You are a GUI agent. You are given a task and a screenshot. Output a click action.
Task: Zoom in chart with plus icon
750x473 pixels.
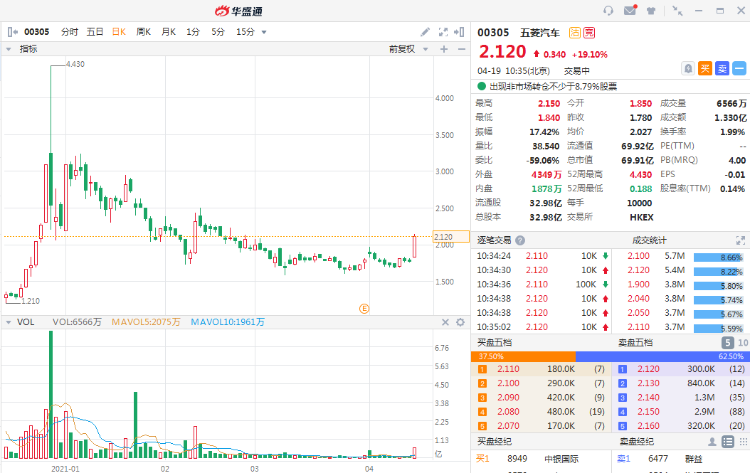coord(444,49)
